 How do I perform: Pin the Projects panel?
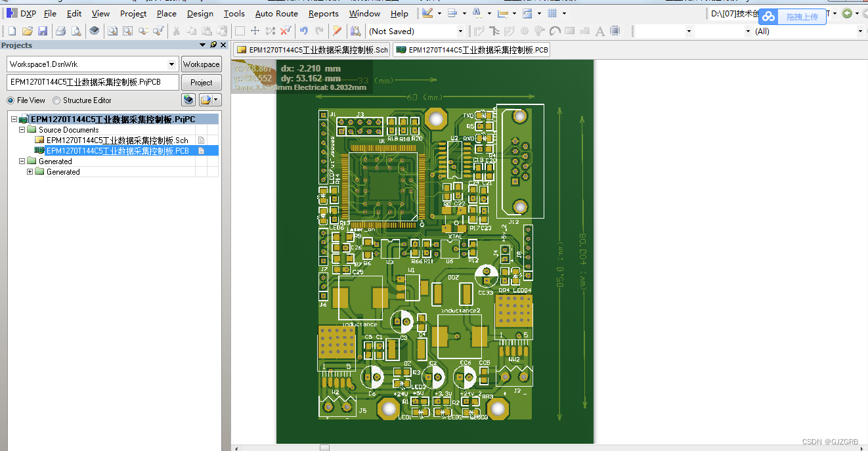[213, 45]
